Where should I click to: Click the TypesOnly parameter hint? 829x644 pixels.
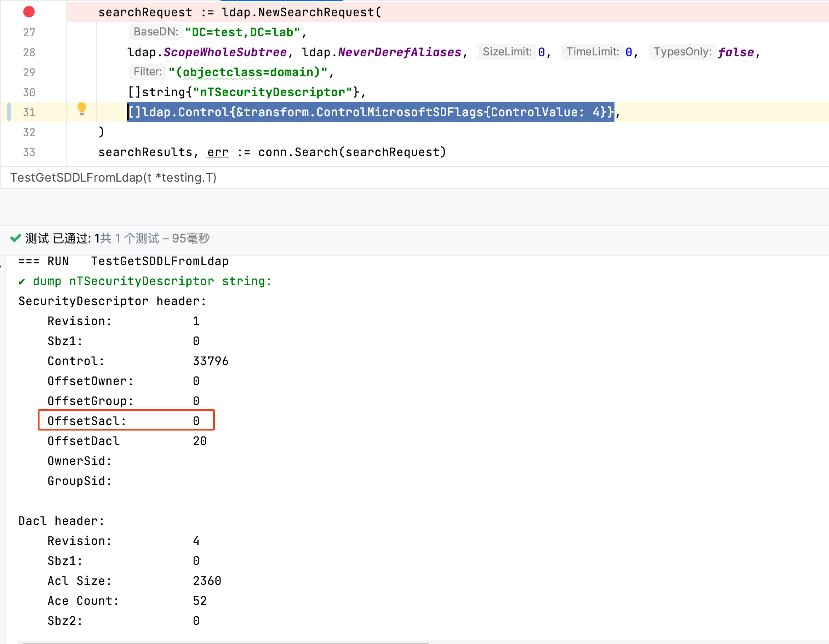pyautogui.click(x=682, y=52)
